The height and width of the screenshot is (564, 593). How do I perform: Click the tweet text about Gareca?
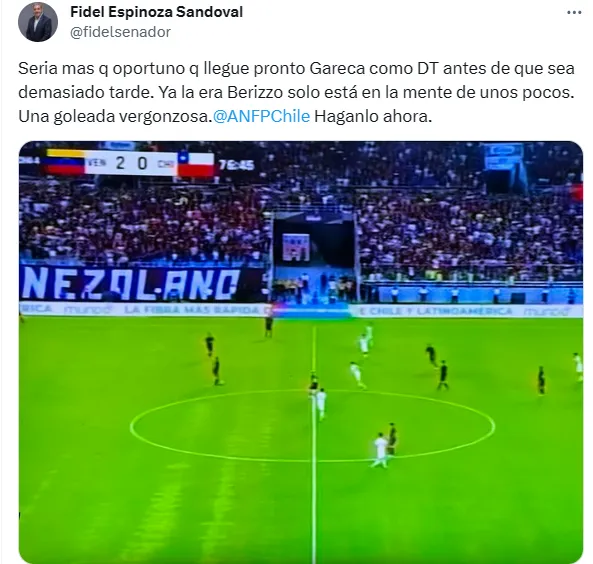point(296,92)
